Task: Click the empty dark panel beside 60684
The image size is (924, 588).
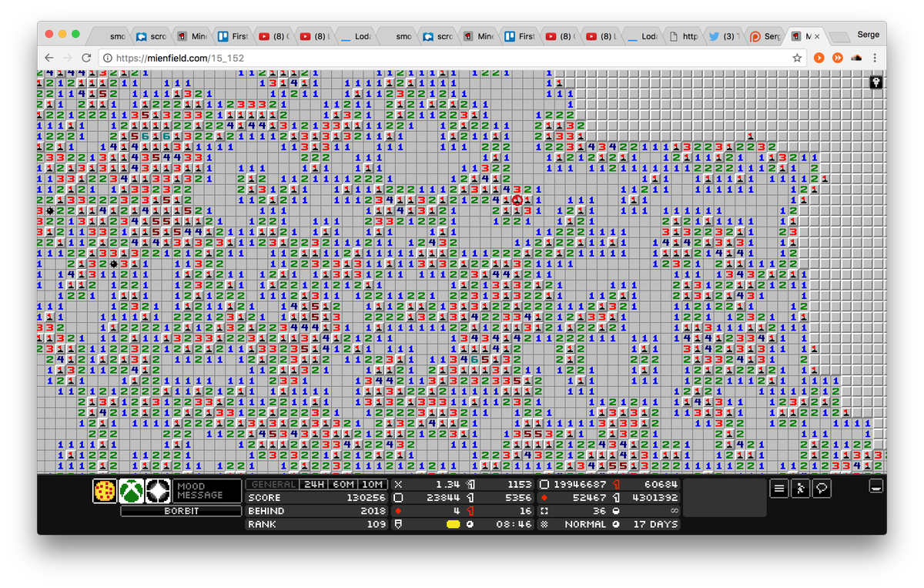Action: (x=725, y=498)
